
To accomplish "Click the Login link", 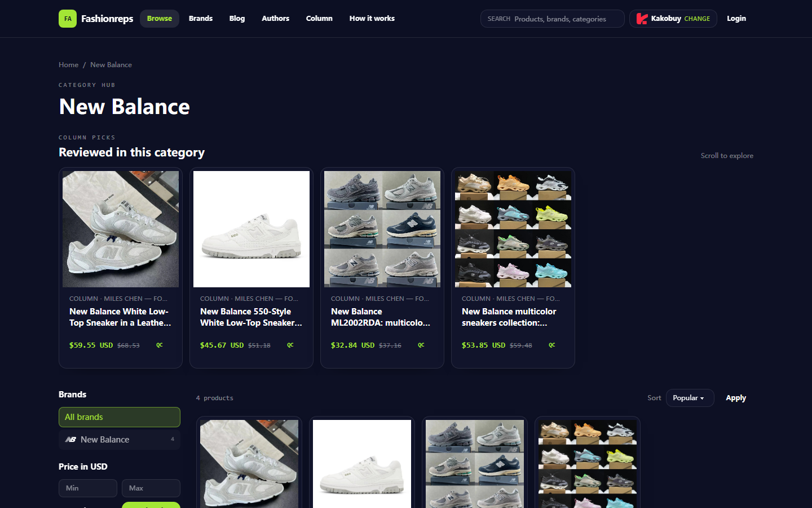I will coord(736,19).
